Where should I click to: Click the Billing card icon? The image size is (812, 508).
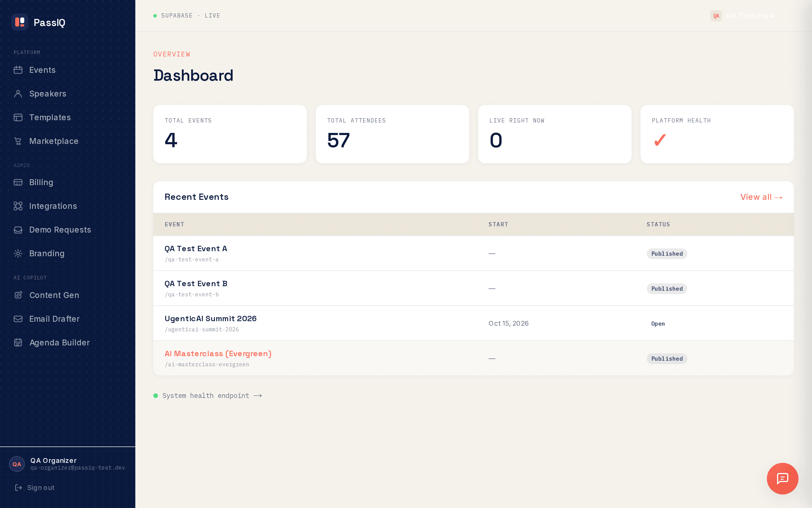coord(18,182)
